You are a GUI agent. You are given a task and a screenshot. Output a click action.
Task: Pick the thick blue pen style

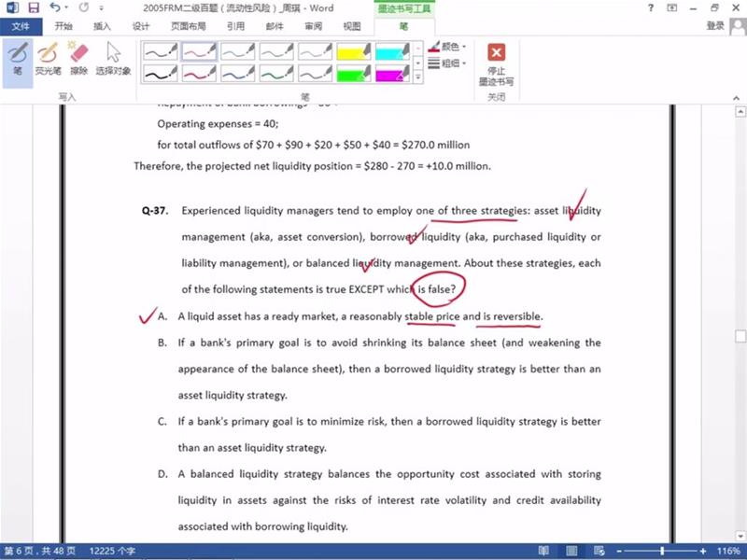pyautogui.click(x=237, y=74)
